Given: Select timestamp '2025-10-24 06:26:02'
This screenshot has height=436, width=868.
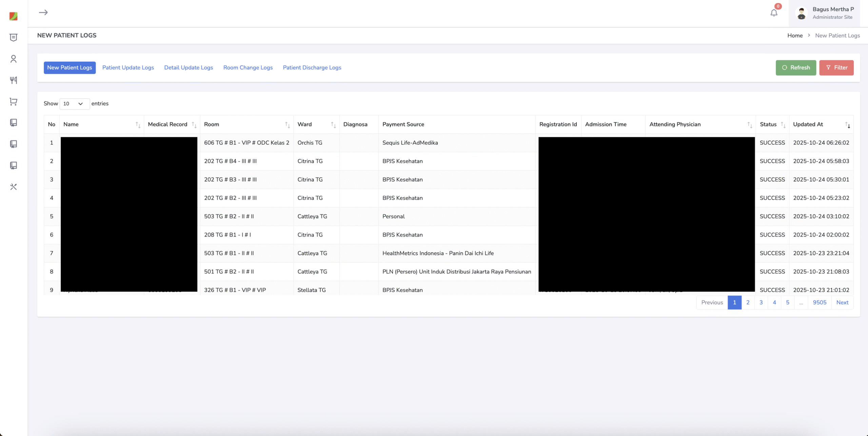Looking at the screenshot, I should (x=821, y=143).
